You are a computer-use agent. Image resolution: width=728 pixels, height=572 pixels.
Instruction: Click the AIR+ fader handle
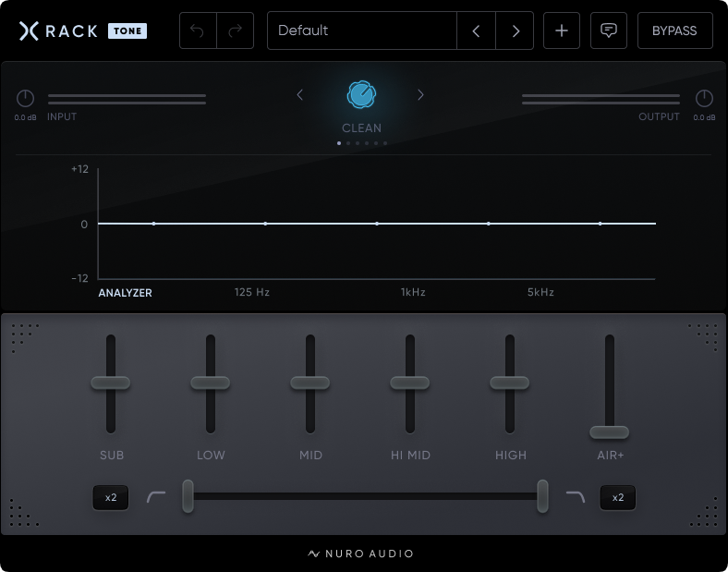pyautogui.click(x=609, y=432)
